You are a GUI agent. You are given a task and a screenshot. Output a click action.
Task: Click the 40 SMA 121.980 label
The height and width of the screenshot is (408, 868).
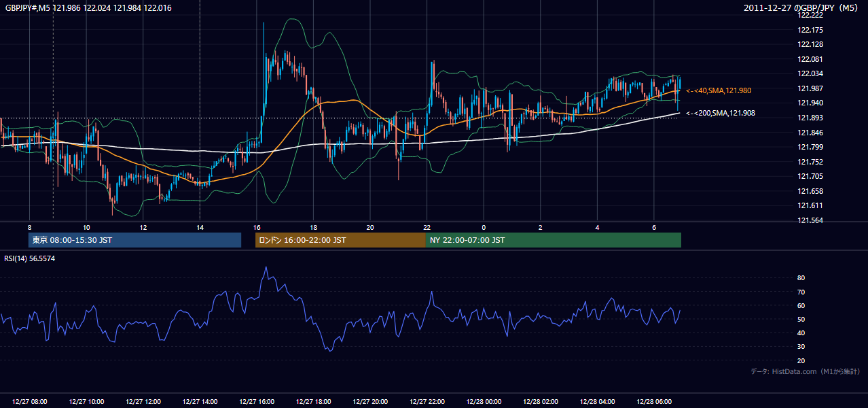click(719, 90)
